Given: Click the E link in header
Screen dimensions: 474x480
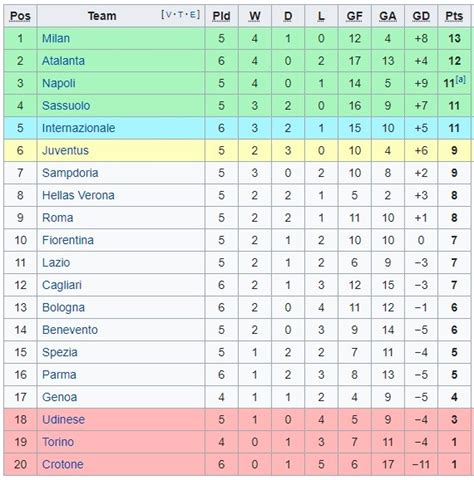Looking at the screenshot, I should pos(192,15).
